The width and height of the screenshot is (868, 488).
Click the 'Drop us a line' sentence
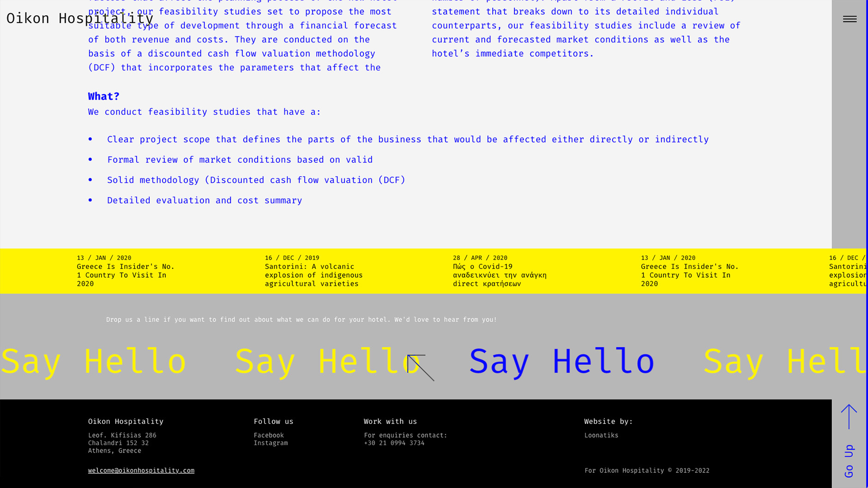pos(301,319)
